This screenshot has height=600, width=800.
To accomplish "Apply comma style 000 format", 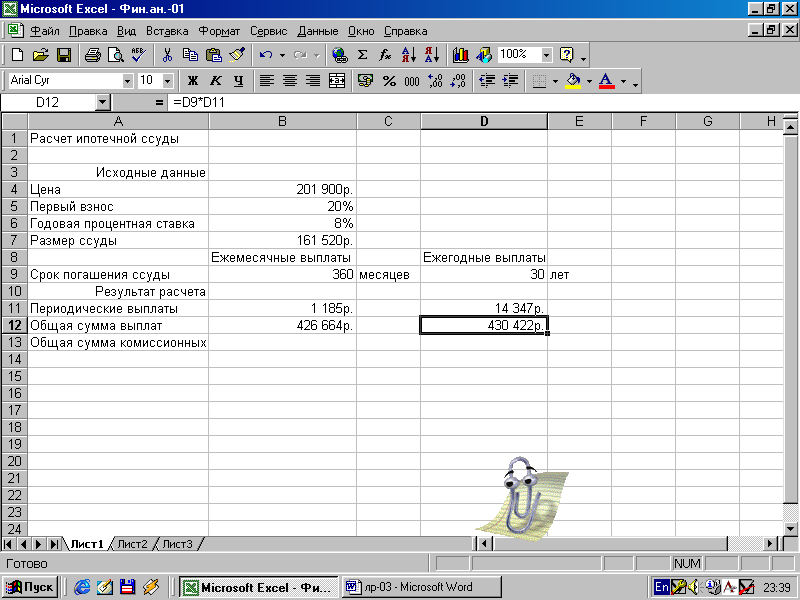I will click(412, 81).
